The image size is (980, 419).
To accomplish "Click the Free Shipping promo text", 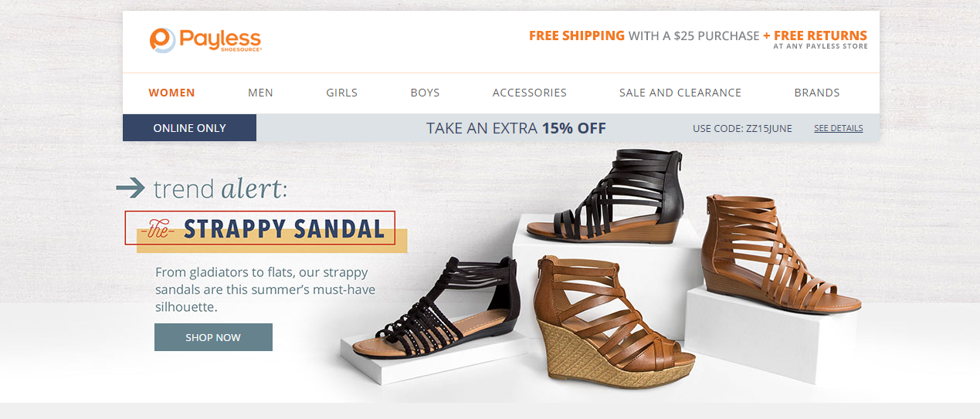I will click(577, 35).
